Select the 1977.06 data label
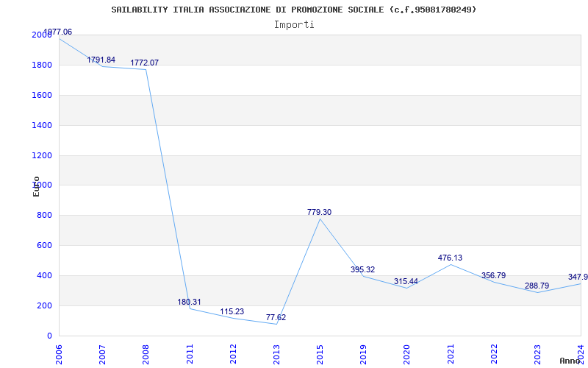This screenshot has height=368, width=588. (x=58, y=32)
